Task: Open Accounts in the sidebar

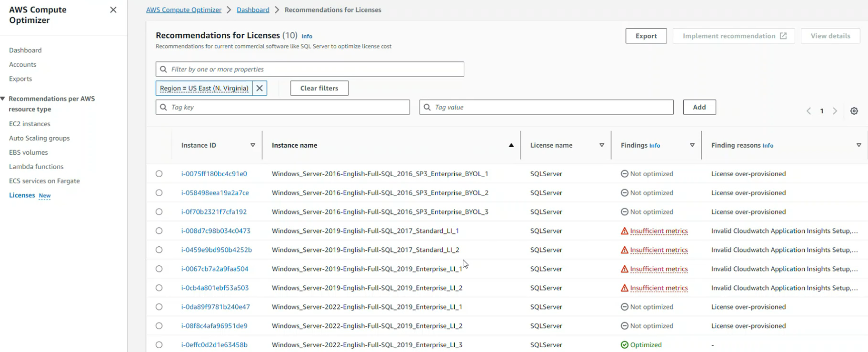Action: click(x=22, y=64)
